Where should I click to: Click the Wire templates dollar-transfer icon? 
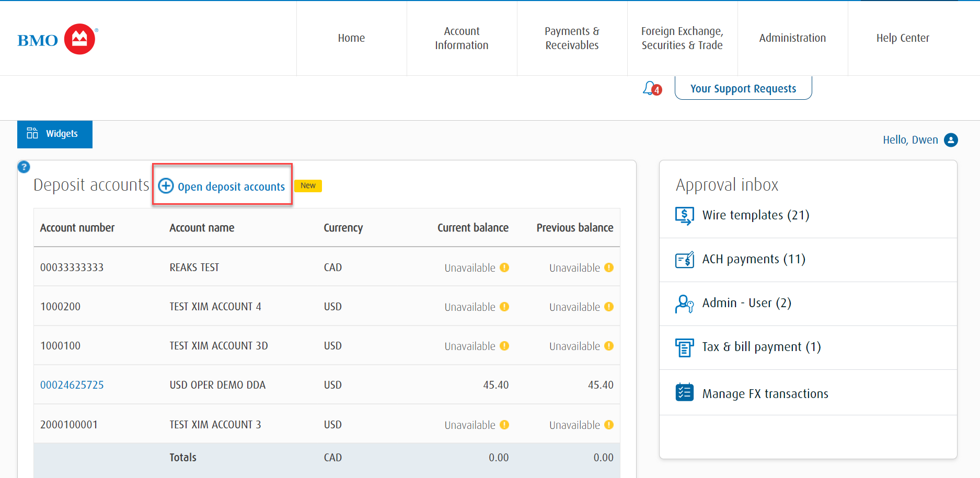tap(684, 215)
